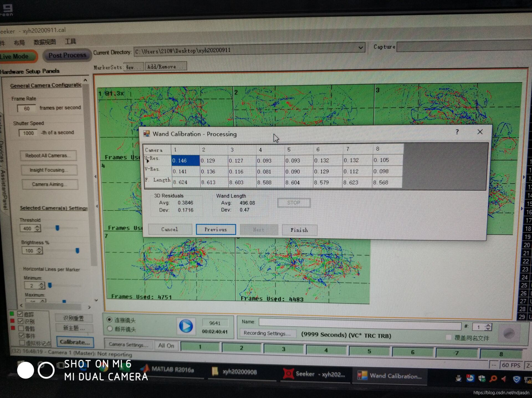Viewport: 532px width, 398px height.
Task: Select the U-Res cell 0.146 for camera 1
Action: 185,160
